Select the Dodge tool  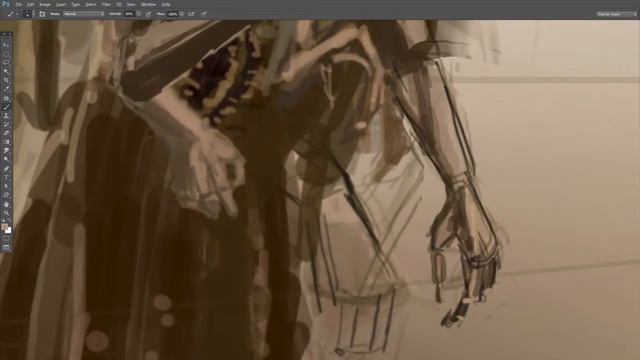coord(6,160)
